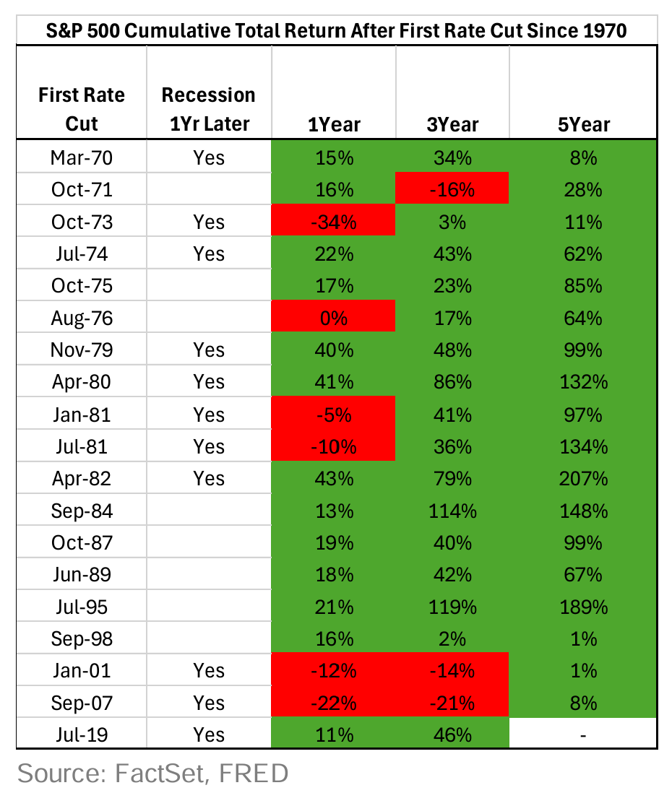Viewport: 672px width, 793px height.
Task: Select the Mar-70 date cell
Action: pyautogui.click(x=81, y=157)
